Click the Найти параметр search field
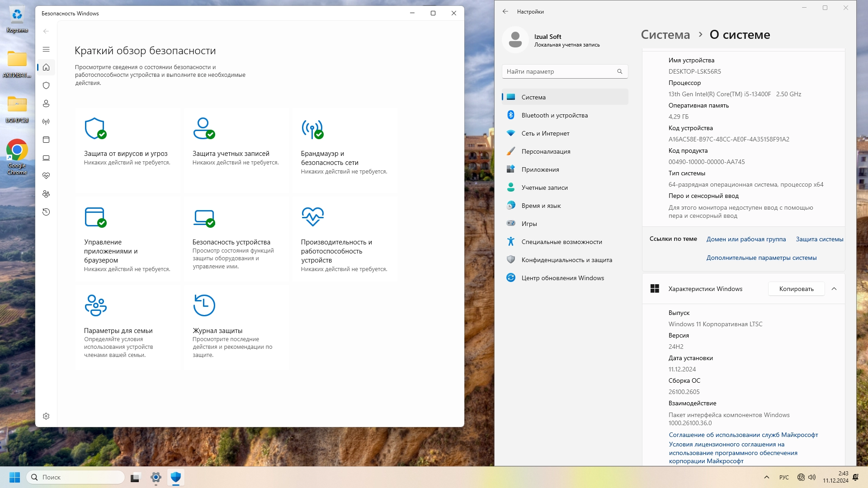 coord(561,71)
